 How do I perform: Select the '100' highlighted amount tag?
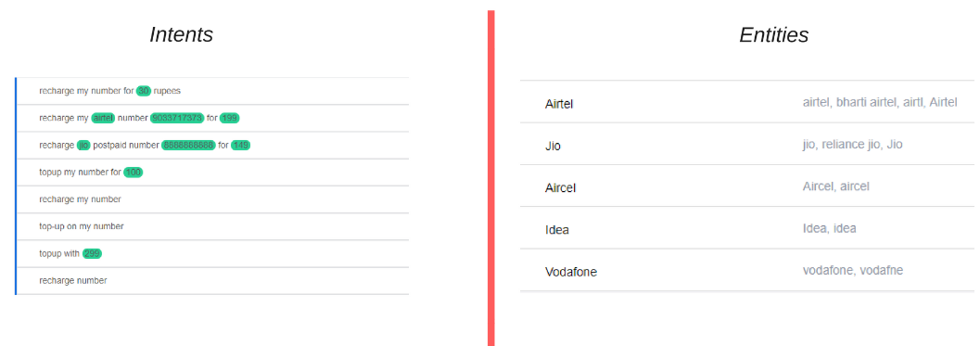tap(134, 172)
